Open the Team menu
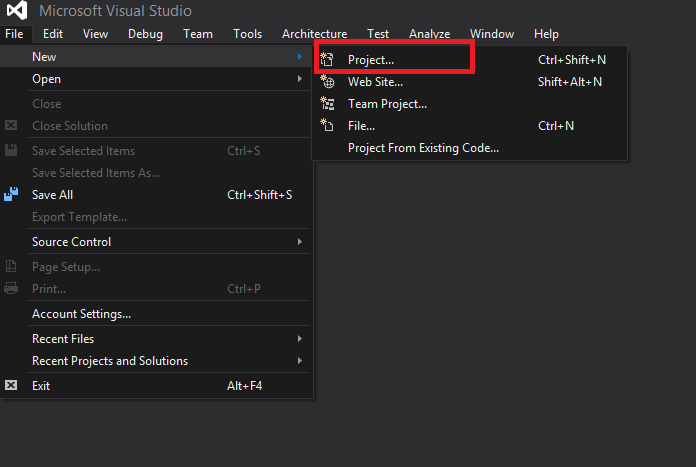The image size is (696, 467). 198,34
